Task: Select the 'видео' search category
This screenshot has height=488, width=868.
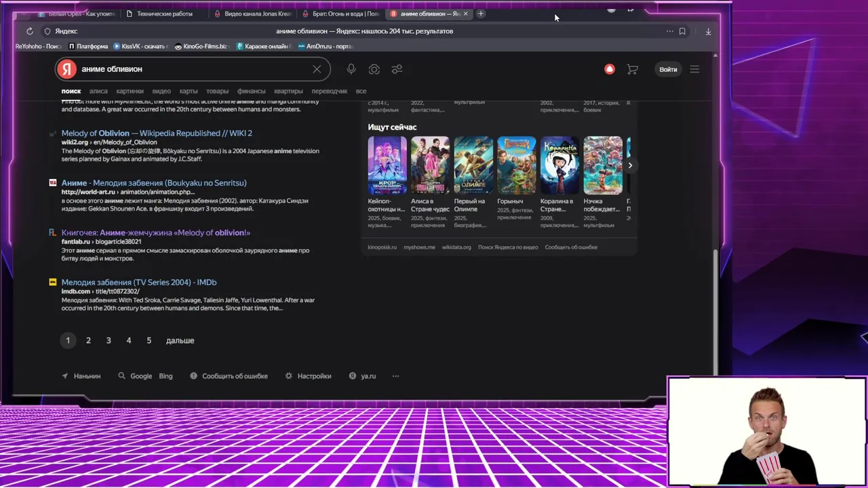Action: [x=161, y=91]
